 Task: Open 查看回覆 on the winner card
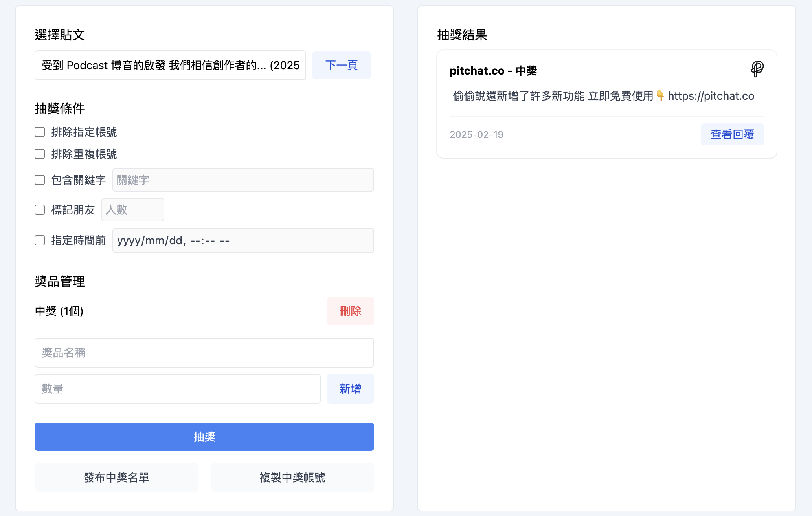732,134
